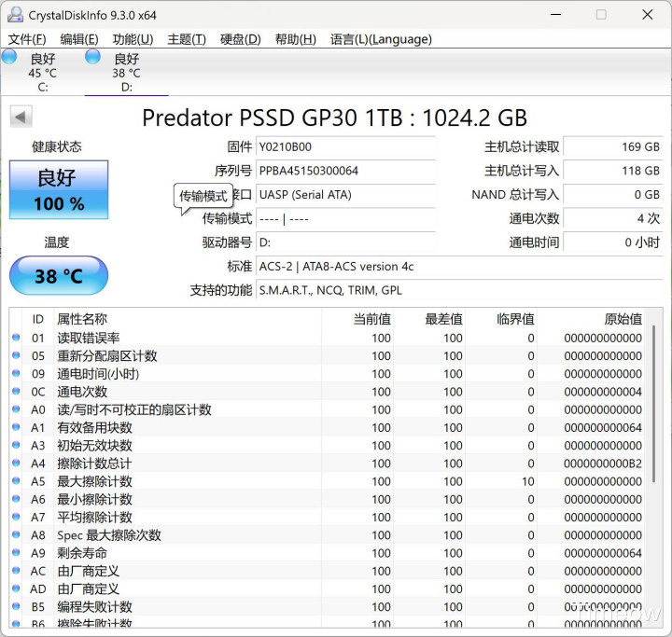Viewport: 672px width, 637px height.
Task: Click the previous disk arrow button
Action: 21,117
